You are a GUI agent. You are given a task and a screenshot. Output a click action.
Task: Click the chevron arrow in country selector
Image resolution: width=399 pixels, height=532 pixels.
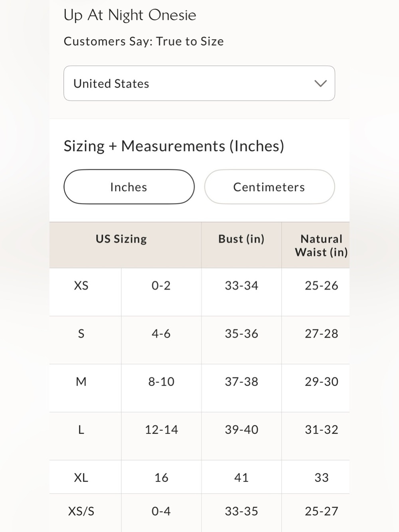coord(320,83)
